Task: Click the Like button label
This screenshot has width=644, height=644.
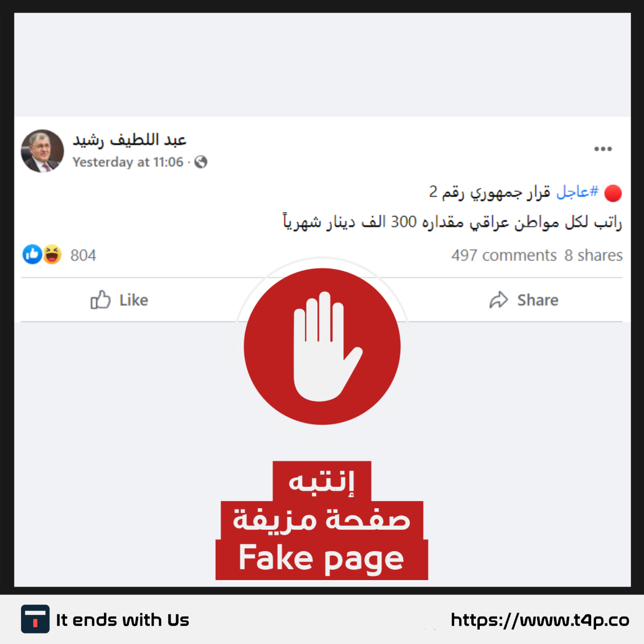Action: coord(134,300)
